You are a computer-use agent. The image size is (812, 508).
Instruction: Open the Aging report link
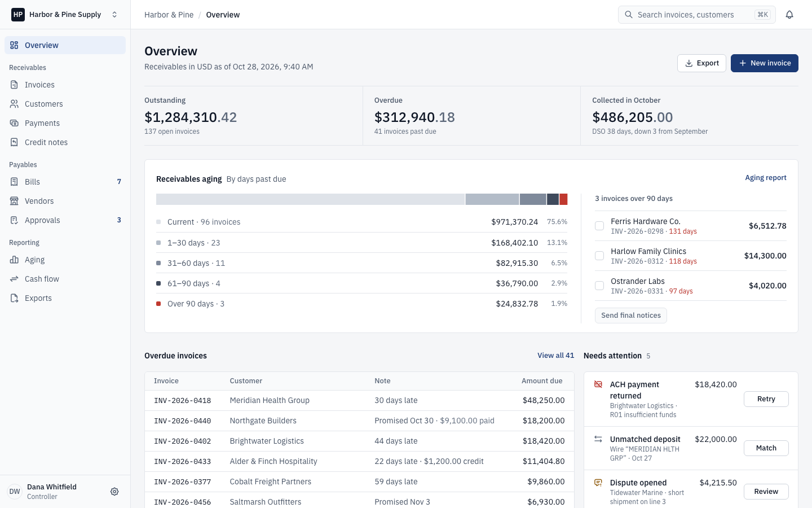coord(766,178)
